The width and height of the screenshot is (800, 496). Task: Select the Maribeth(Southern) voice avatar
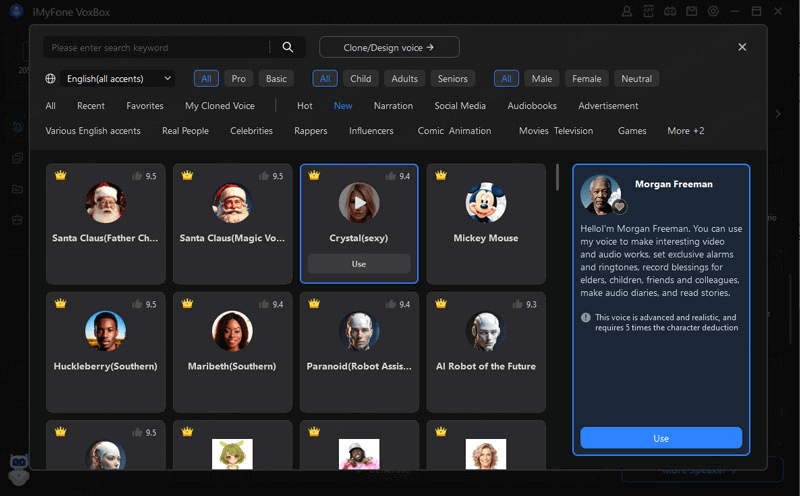(x=232, y=331)
